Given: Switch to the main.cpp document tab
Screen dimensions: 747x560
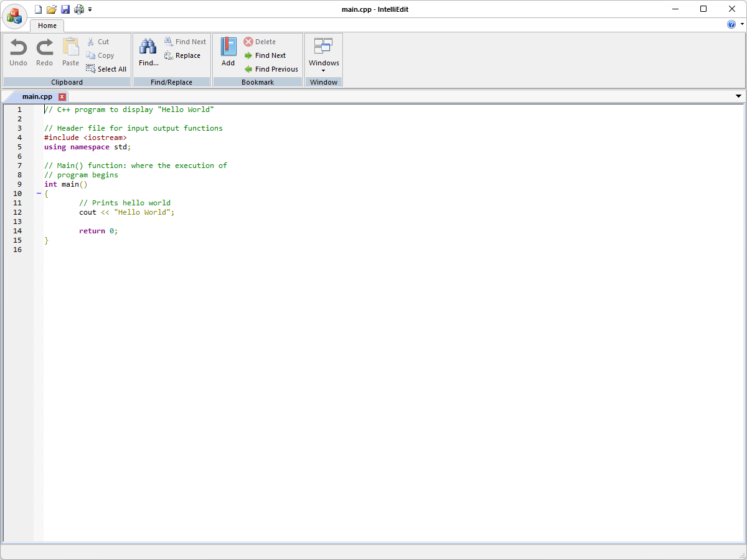Looking at the screenshot, I should 37,96.
